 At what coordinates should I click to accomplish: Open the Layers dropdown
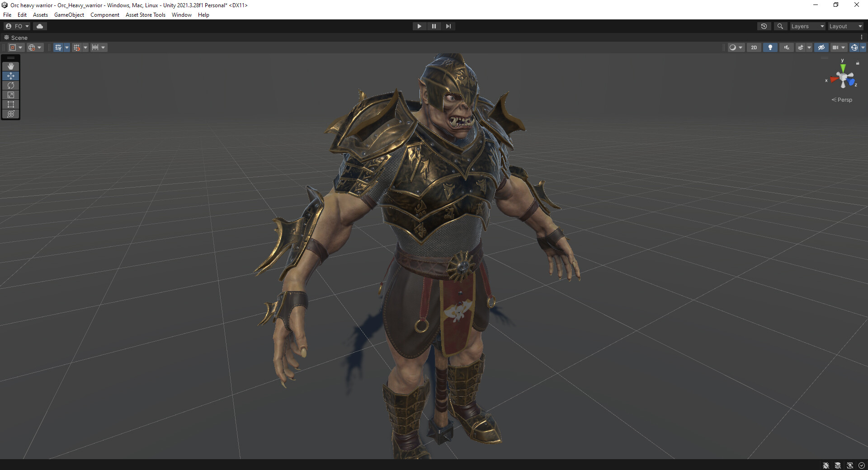click(x=807, y=26)
